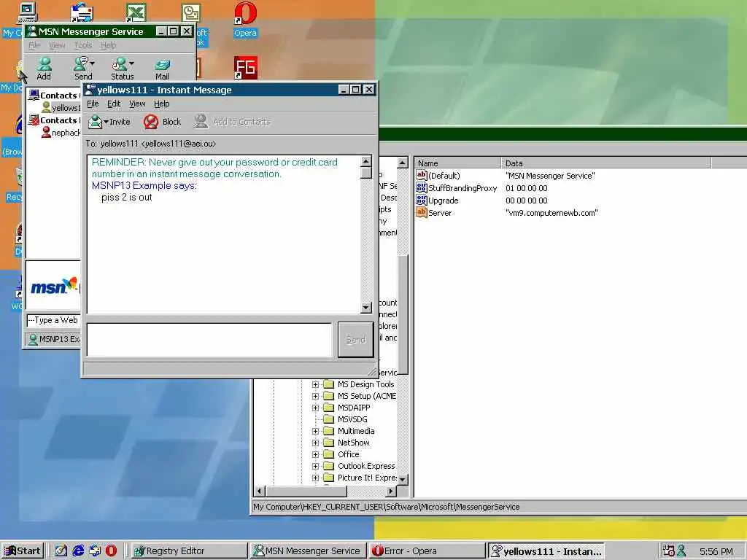Open the Status icon in MSN Messenger toolbar
Image resolution: width=747 pixels, height=560 pixels.
[123, 69]
